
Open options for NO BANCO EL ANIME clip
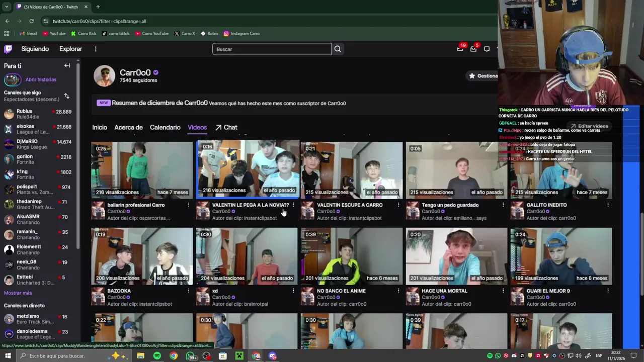(398, 291)
